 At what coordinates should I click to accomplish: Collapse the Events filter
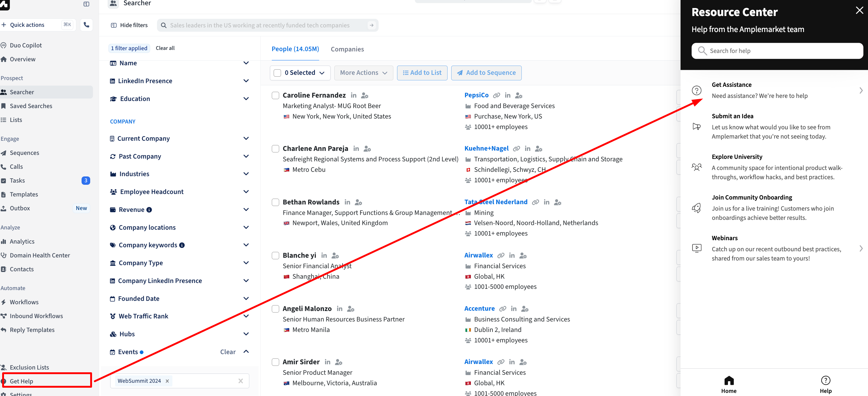tap(246, 352)
